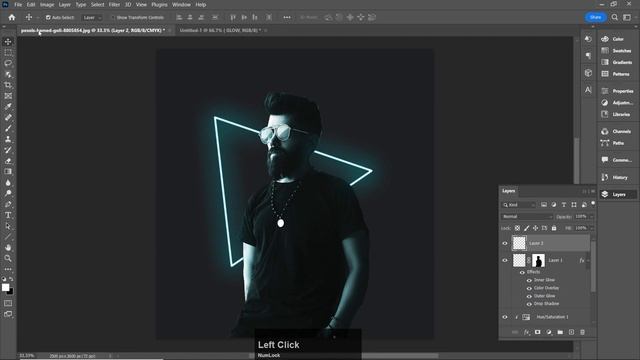
Task: Open the Opacity value dropdown arrow
Action: [x=591, y=216]
